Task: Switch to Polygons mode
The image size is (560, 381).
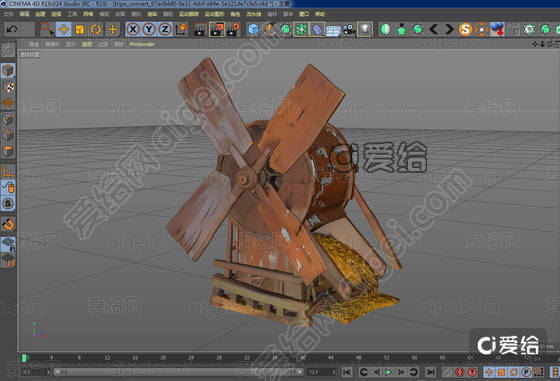Action: click(x=8, y=151)
